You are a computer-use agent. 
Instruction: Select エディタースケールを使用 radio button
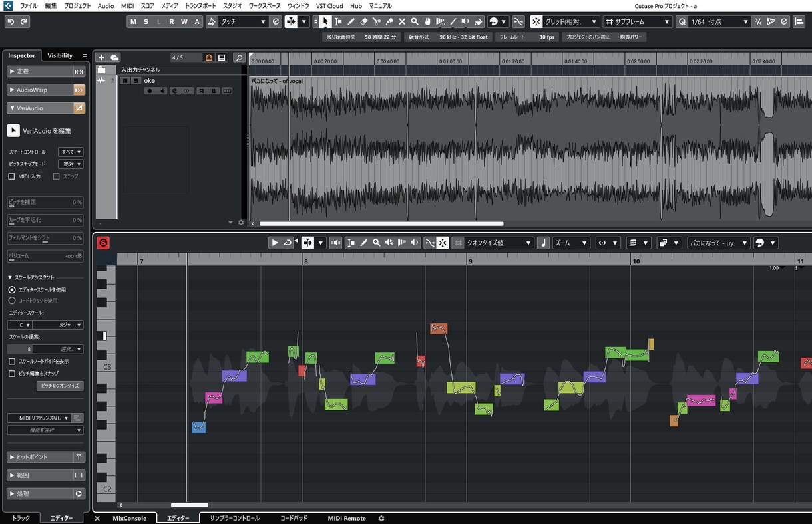[12, 290]
